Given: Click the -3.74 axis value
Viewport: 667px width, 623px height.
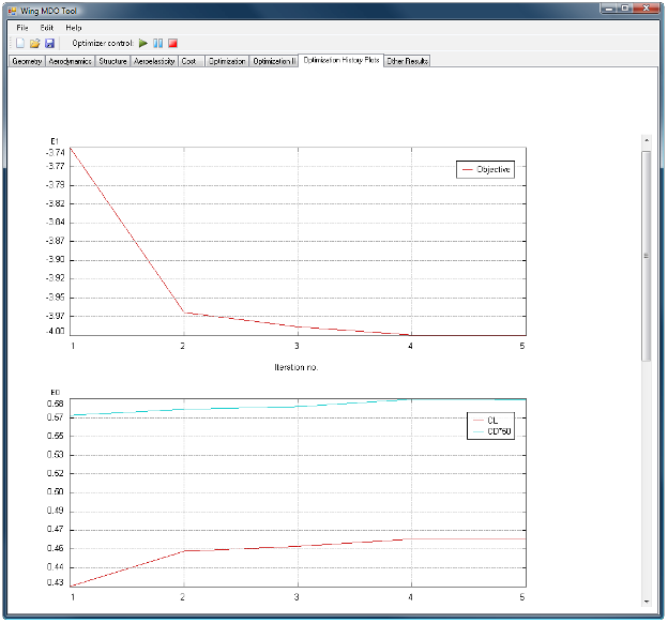Looking at the screenshot, I should [x=55, y=152].
